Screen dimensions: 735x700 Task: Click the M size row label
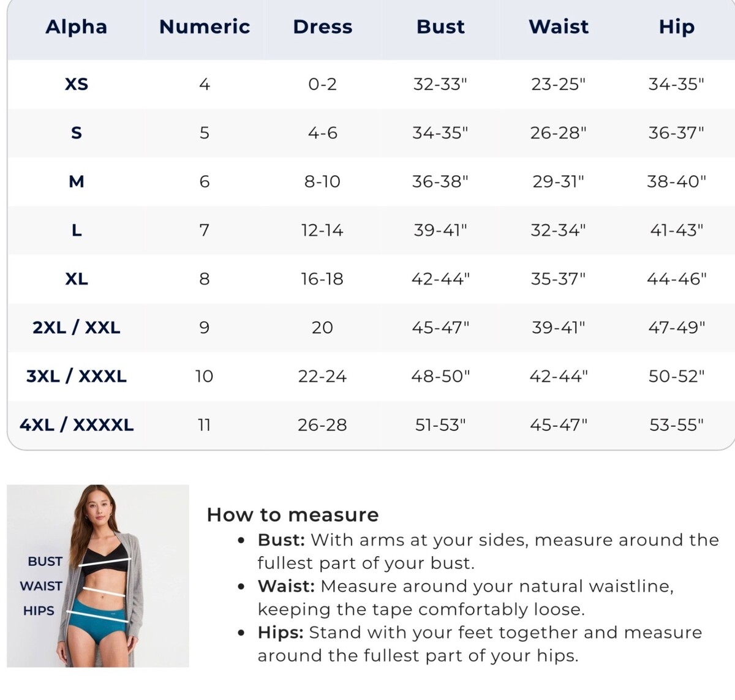pyautogui.click(x=77, y=181)
